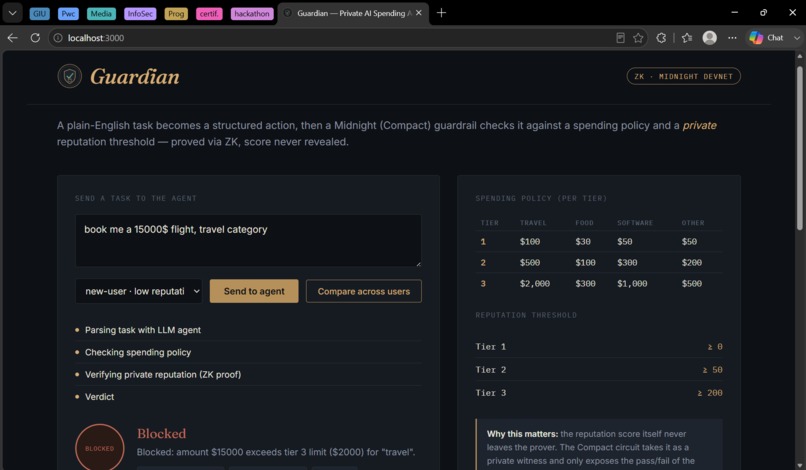Screen dimensions: 806x470
Task: Expand the Chat dropdown chevron
Action: coord(796,38)
